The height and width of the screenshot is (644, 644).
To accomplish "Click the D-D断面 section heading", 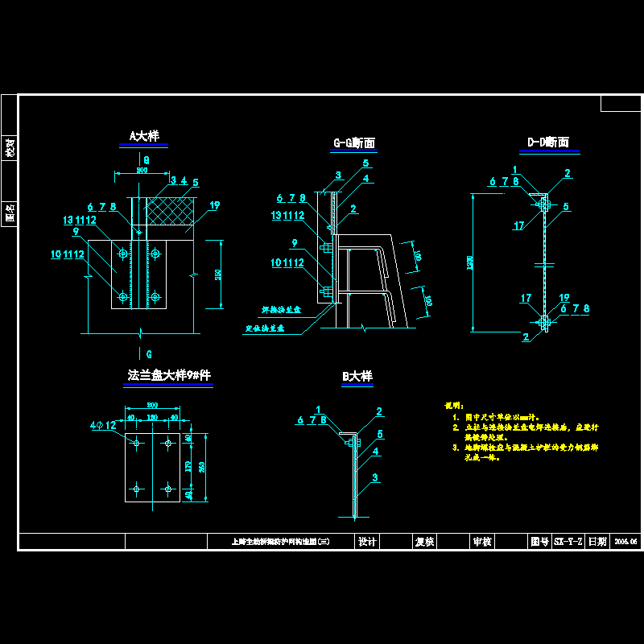I will [x=548, y=142].
